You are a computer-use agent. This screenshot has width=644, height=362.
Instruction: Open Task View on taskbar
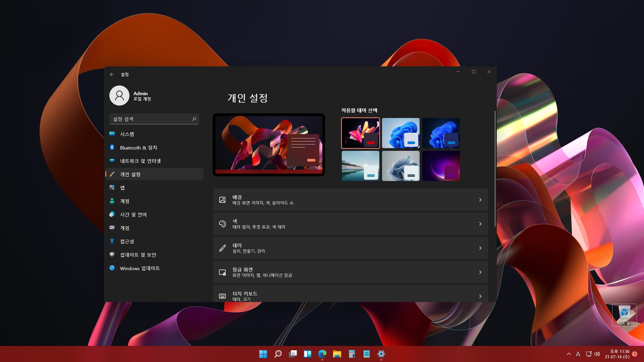293,354
